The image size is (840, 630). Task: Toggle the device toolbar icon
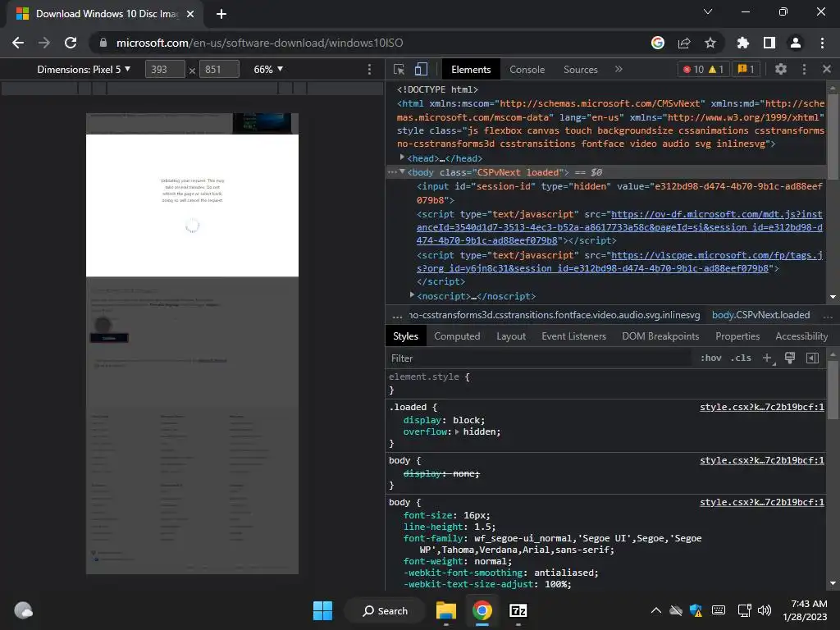click(421, 69)
